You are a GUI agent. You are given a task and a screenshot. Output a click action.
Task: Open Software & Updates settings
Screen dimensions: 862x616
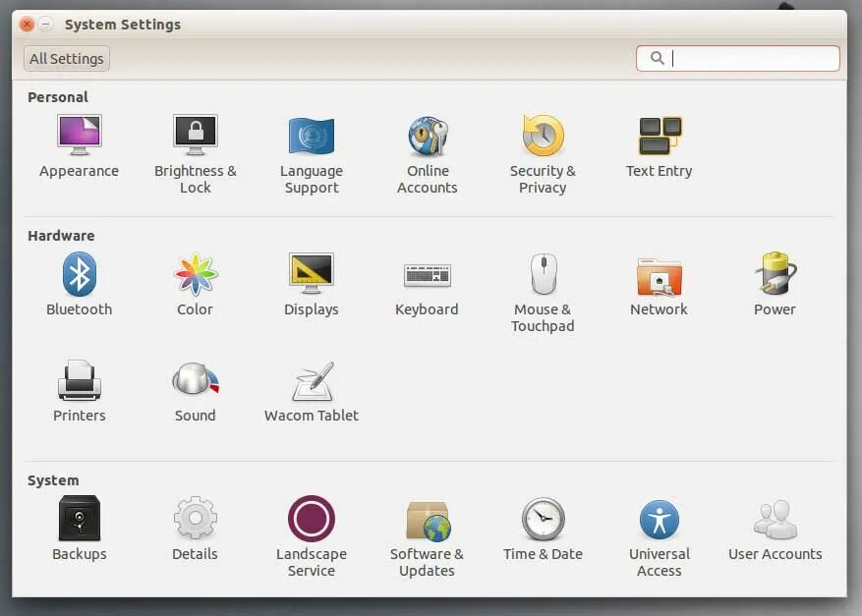coord(428,538)
